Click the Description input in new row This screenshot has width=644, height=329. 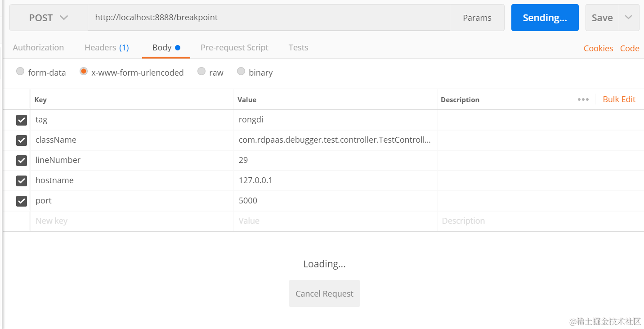point(541,221)
